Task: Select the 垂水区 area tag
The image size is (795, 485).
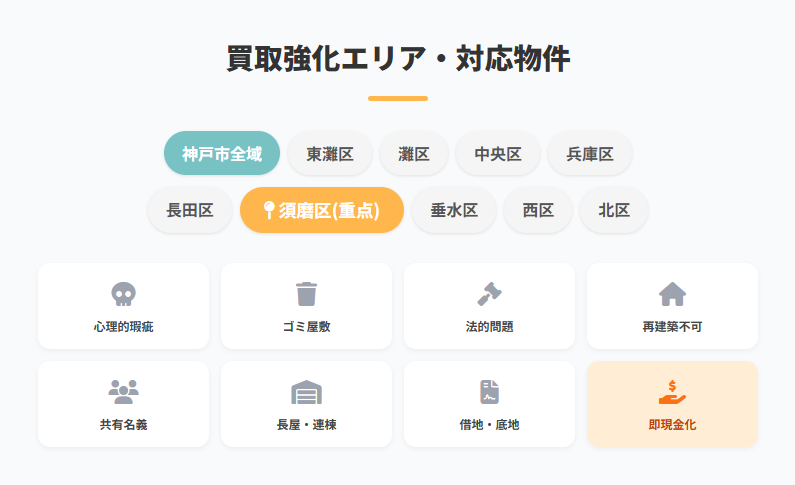Action: 454,210
